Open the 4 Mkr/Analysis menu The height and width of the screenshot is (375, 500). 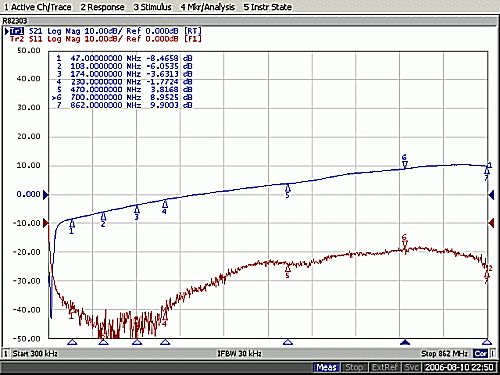pos(208,7)
